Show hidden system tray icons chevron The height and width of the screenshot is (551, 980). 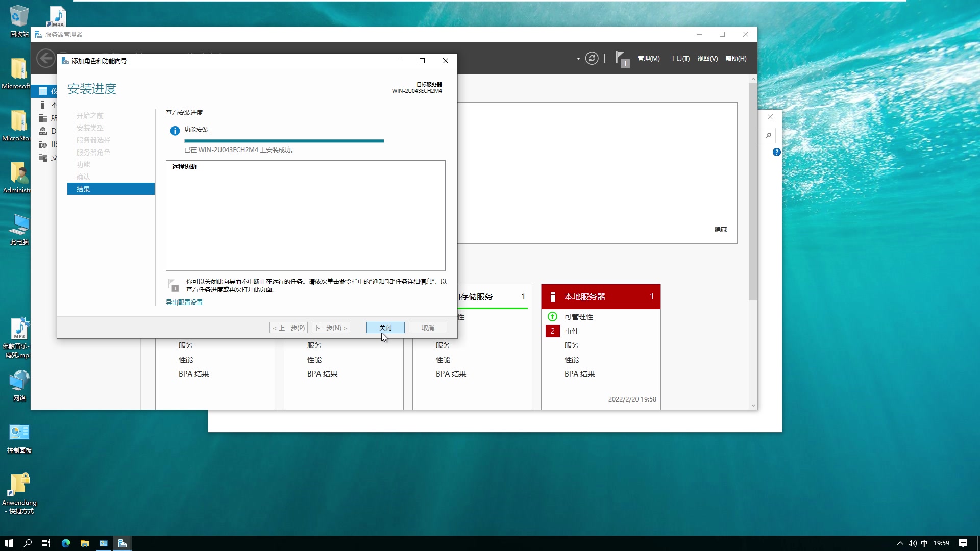(900, 543)
